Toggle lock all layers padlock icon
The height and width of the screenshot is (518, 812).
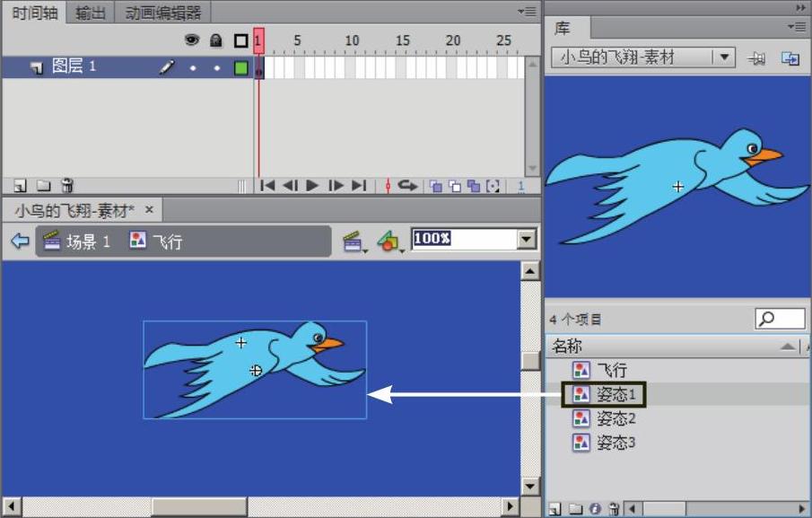216,40
